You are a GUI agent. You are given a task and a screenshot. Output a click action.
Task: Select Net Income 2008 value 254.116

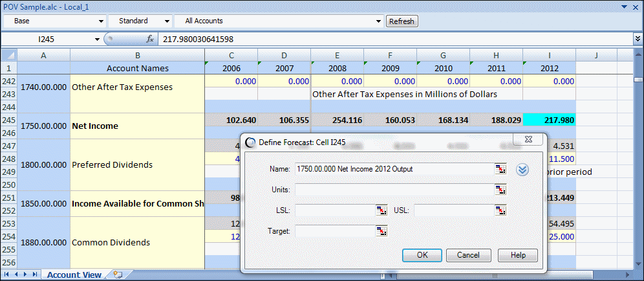(x=338, y=120)
